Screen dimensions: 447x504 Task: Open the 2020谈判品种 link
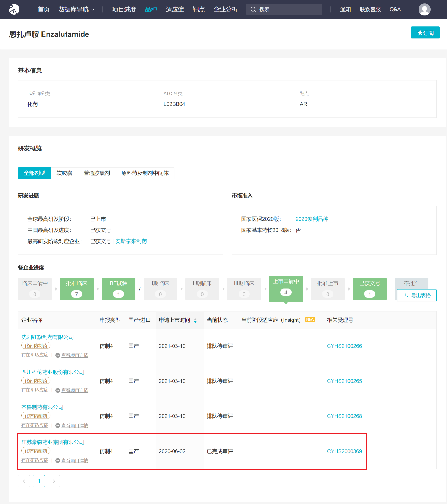312,219
